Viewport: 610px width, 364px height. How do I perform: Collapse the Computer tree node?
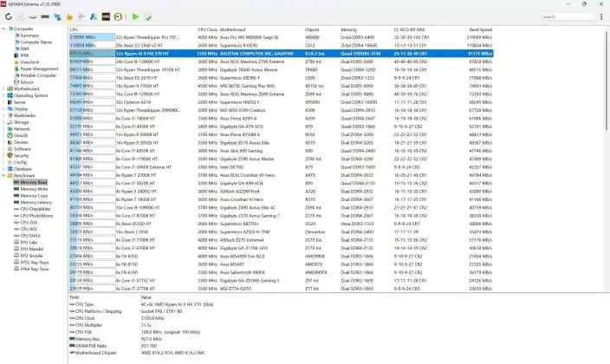point(3,29)
